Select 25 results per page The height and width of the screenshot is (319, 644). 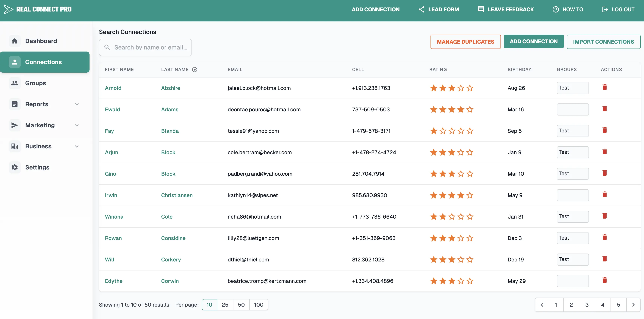coord(225,305)
